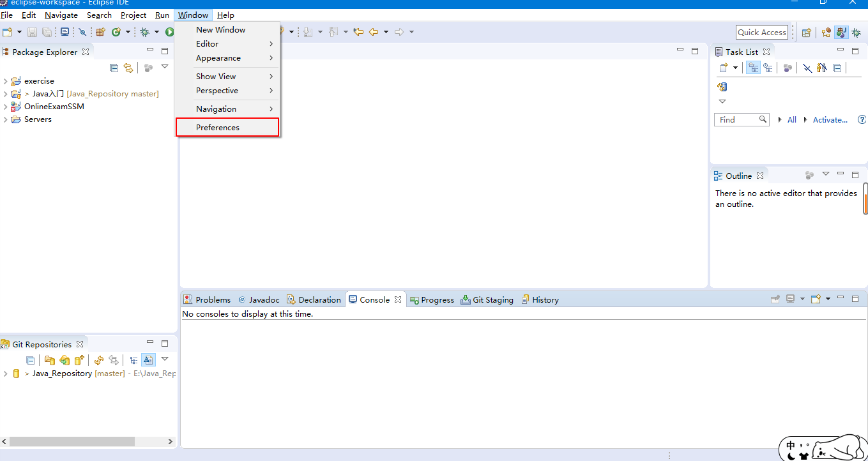Click the New Task icon in Task List
The image size is (868, 461).
[724, 68]
